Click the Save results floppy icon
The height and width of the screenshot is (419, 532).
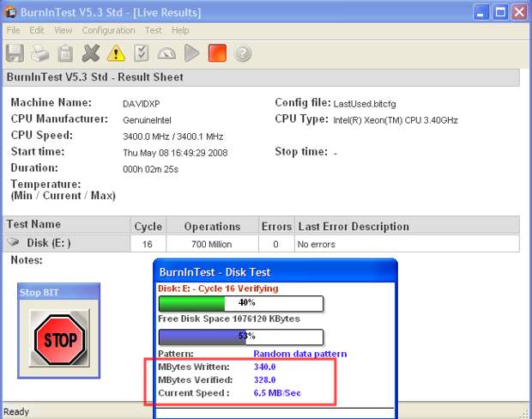pos(15,53)
